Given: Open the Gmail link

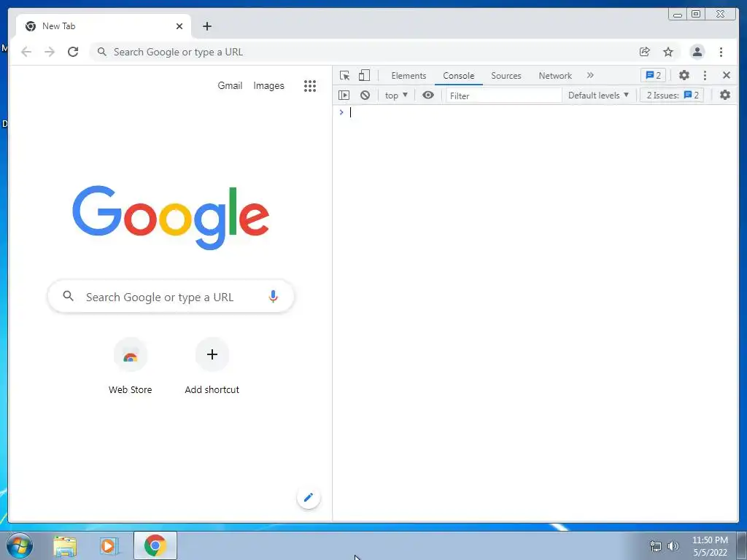Looking at the screenshot, I should 230,86.
